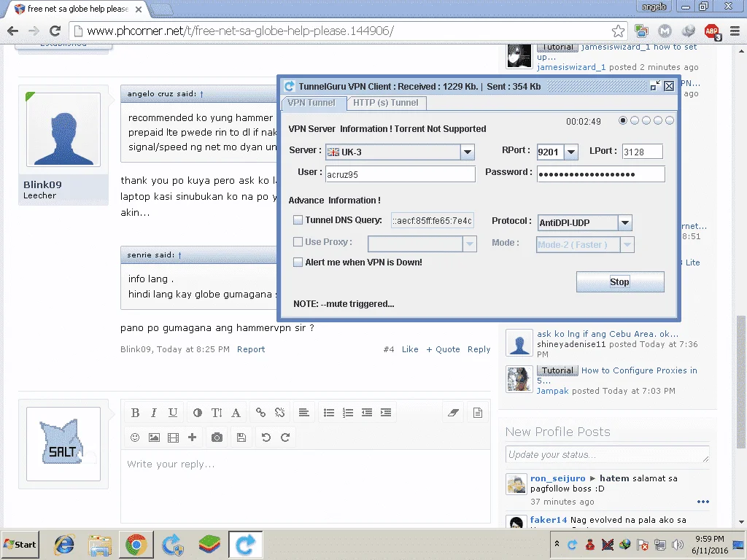
Task: Toggle bold formatting in reply editor
Action: click(x=135, y=413)
